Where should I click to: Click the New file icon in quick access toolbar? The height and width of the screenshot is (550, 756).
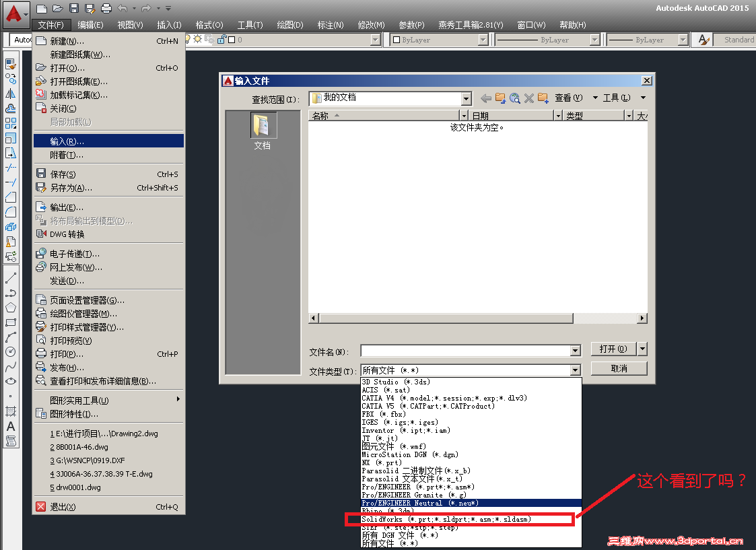pos(42,8)
